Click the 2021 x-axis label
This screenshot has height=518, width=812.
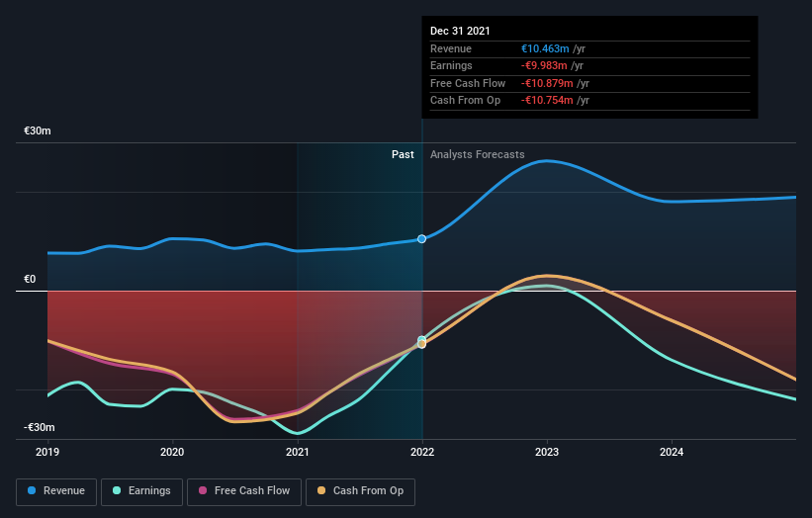point(298,453)
